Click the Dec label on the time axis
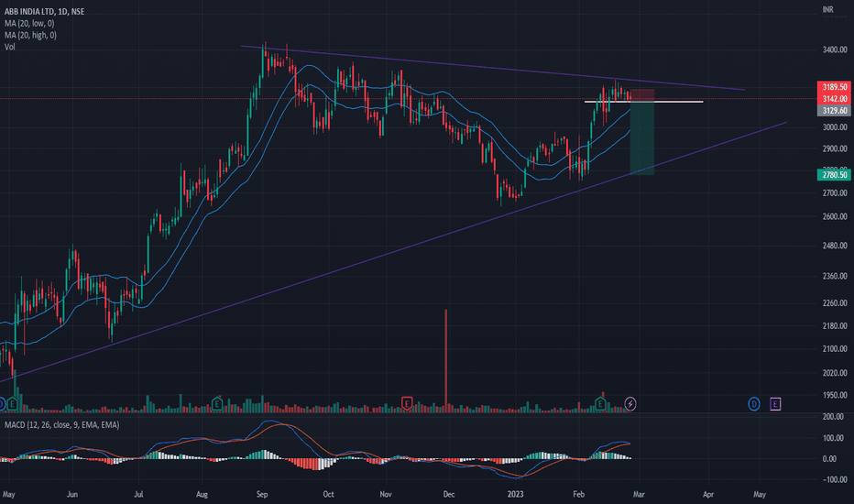Image resolution: width=854 pixels, height=504 pixels. pyautogui.click(x=449, y=495)
